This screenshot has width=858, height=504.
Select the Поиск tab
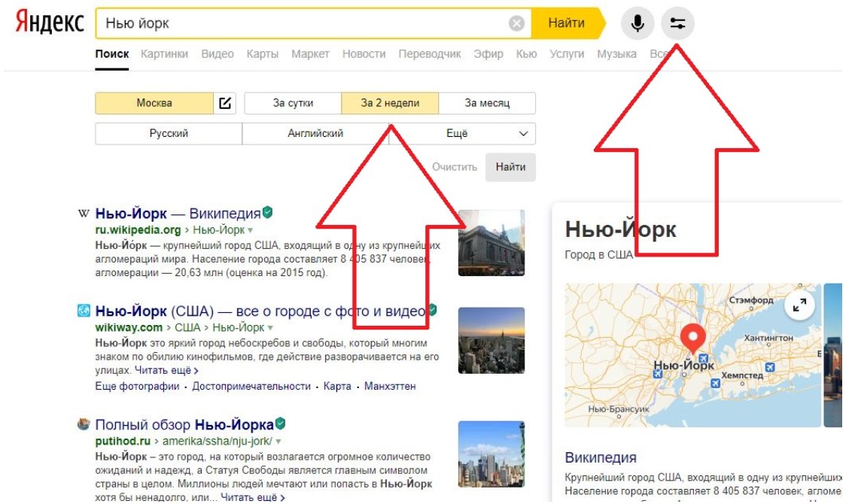[x=112, y=53]
